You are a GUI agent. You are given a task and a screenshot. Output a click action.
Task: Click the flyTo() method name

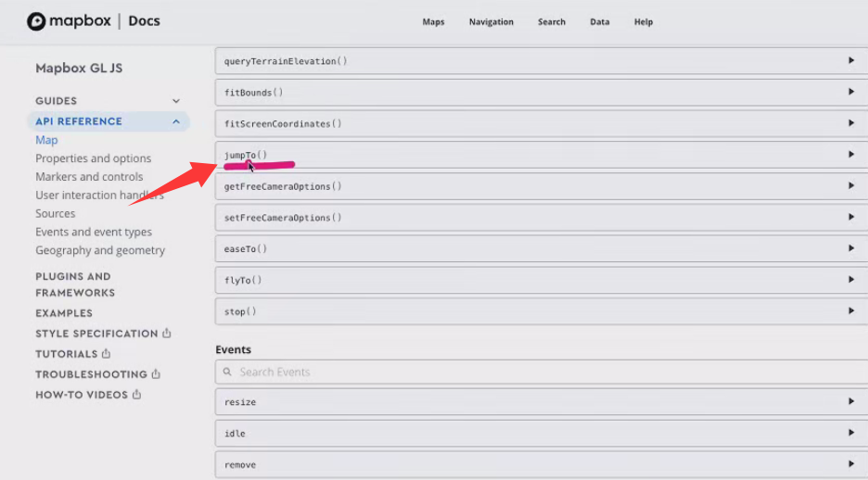coord(243,281)
